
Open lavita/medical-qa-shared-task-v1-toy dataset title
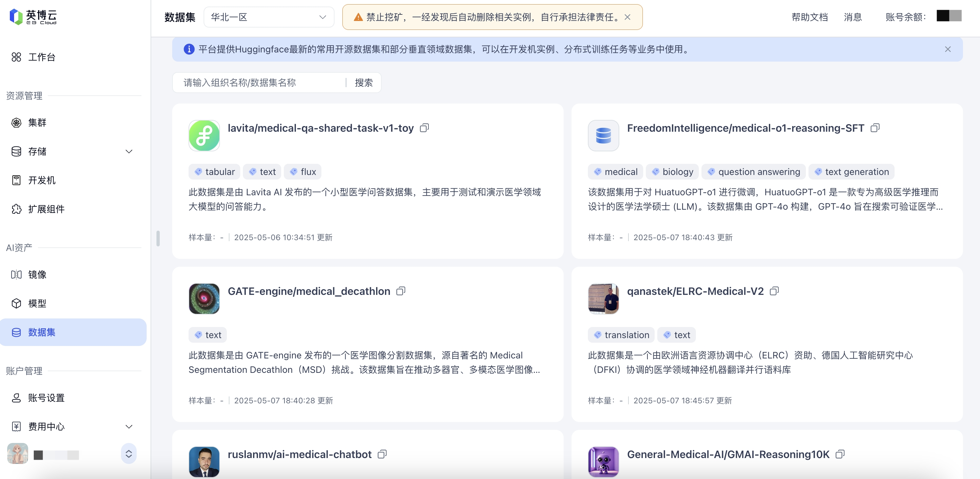tap(320, 128)
